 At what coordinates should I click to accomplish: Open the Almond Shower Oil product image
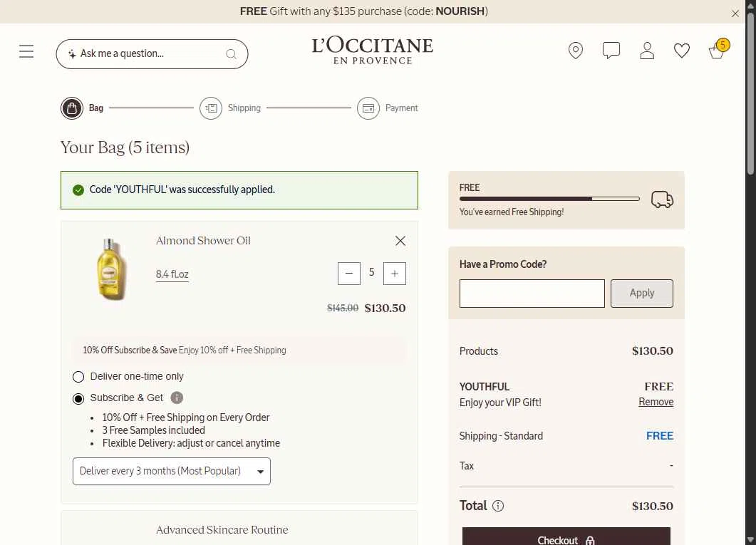[111, 269]
